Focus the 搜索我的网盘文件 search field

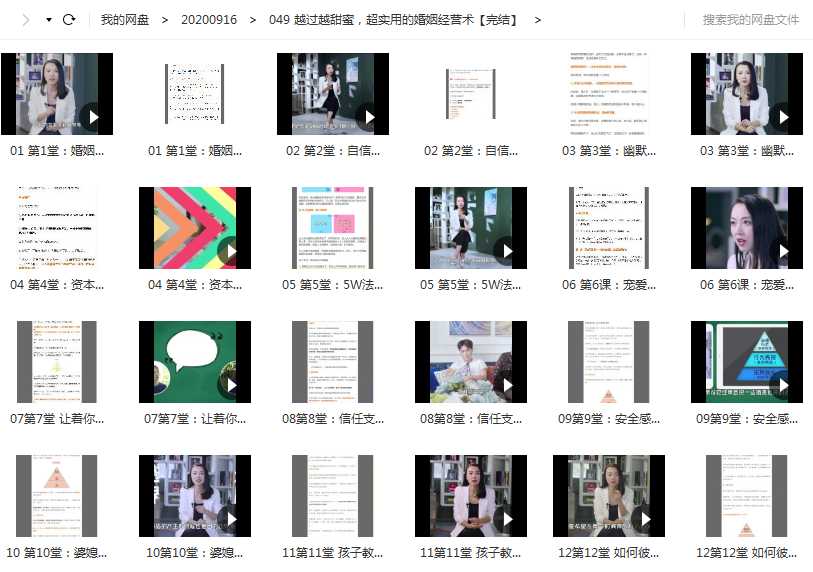coord(750,20)
